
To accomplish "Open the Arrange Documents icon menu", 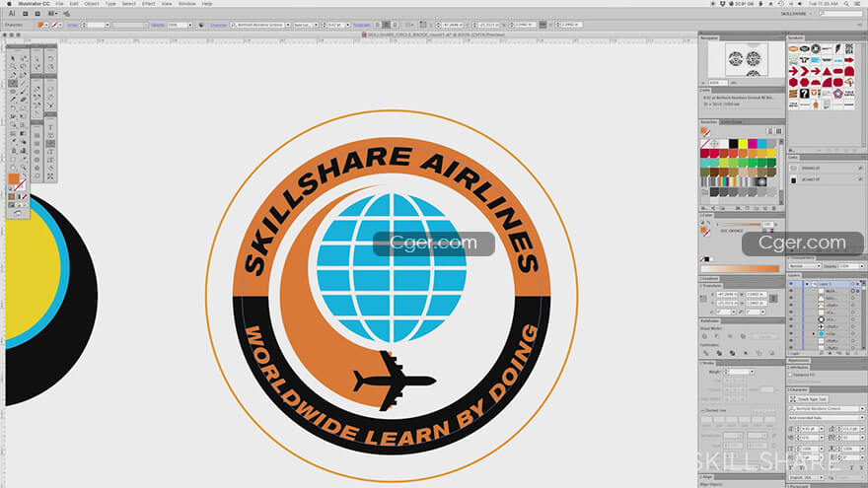I will [52, 13].
